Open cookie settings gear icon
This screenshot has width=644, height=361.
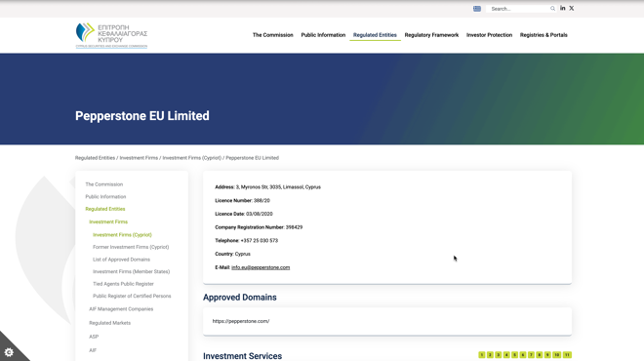(9, 352)
